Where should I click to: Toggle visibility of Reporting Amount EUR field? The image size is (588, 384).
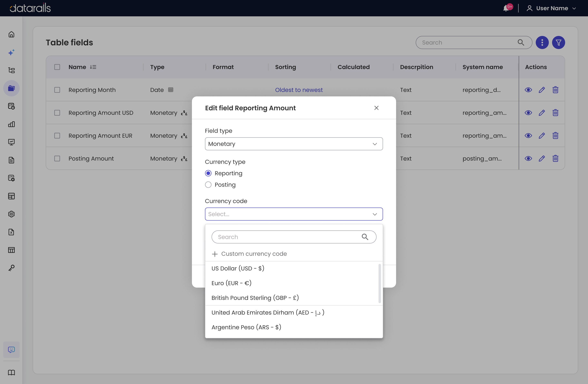point(528,136)
